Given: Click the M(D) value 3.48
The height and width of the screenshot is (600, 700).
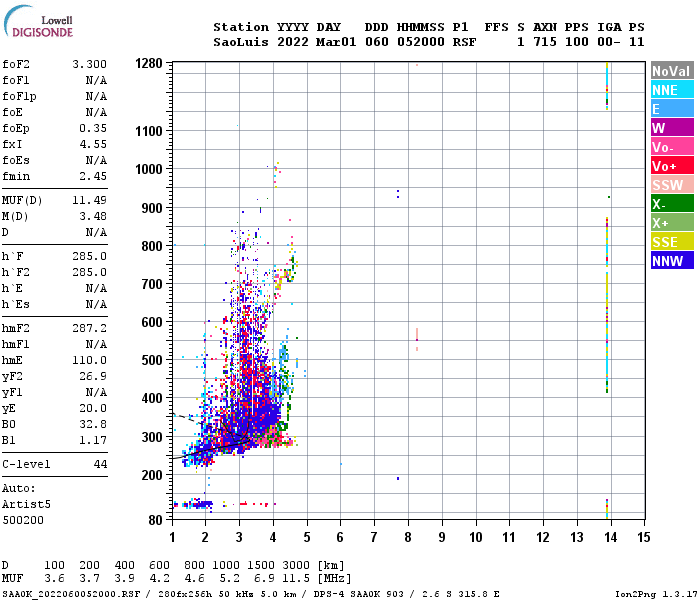Looking at the screenshot, I should (x=93, y=217).
